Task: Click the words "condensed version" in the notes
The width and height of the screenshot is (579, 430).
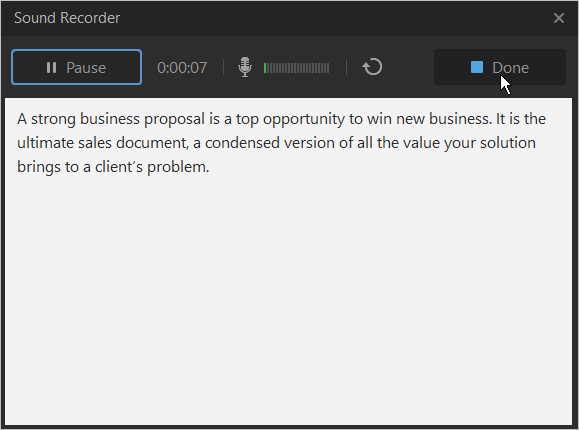Action: pos(270,143)
